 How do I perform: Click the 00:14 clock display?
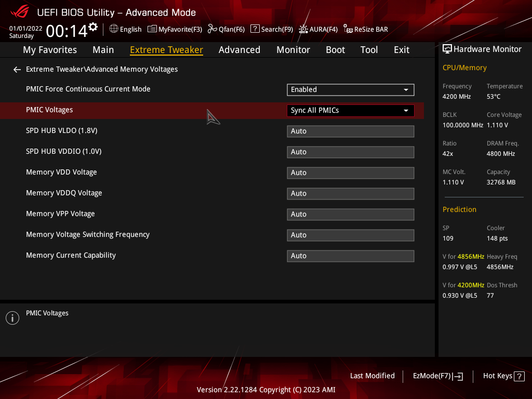[66, 31]
